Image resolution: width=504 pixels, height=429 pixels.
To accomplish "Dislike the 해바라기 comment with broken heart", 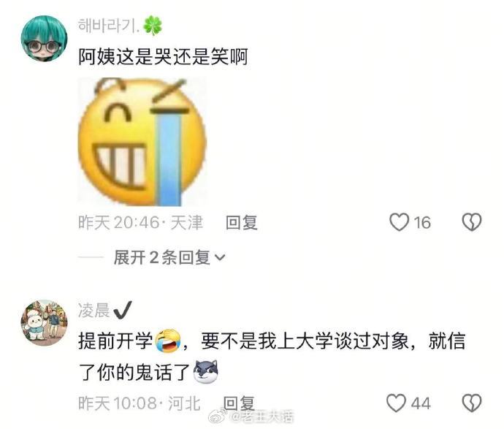I will point(472,222).
